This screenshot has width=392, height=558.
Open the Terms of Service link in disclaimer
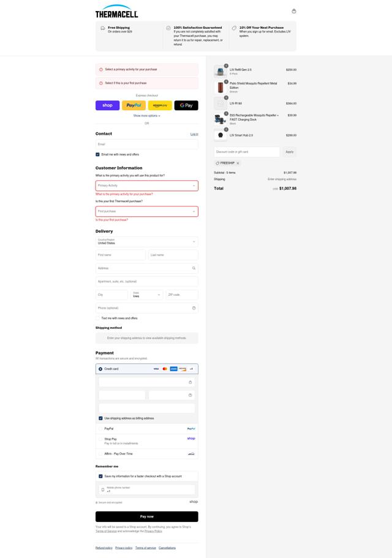point(106,531)
